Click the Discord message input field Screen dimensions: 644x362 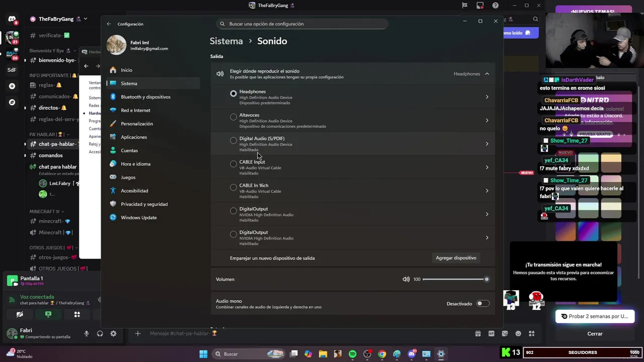click(302, 333)
